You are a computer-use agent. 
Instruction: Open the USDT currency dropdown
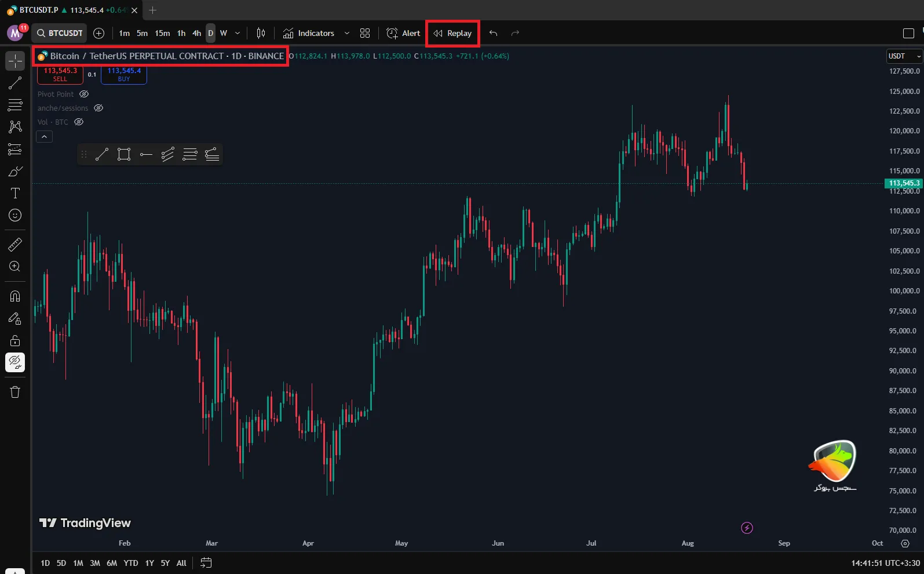tap(904, 56)
